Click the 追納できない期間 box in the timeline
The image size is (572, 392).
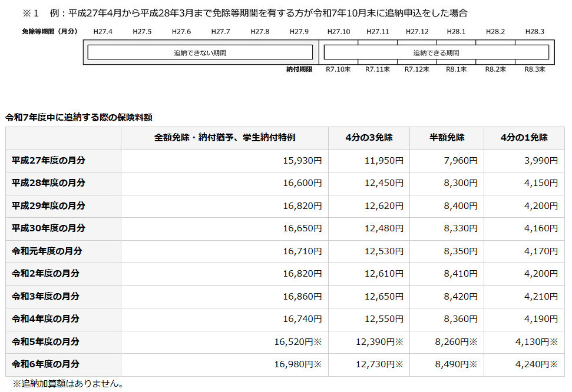click(x=200, y=53)
